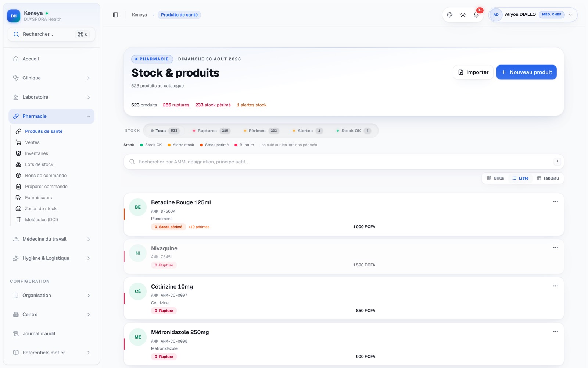
Task: Open Fournisseurs truck icon
Action: point(18,198)
